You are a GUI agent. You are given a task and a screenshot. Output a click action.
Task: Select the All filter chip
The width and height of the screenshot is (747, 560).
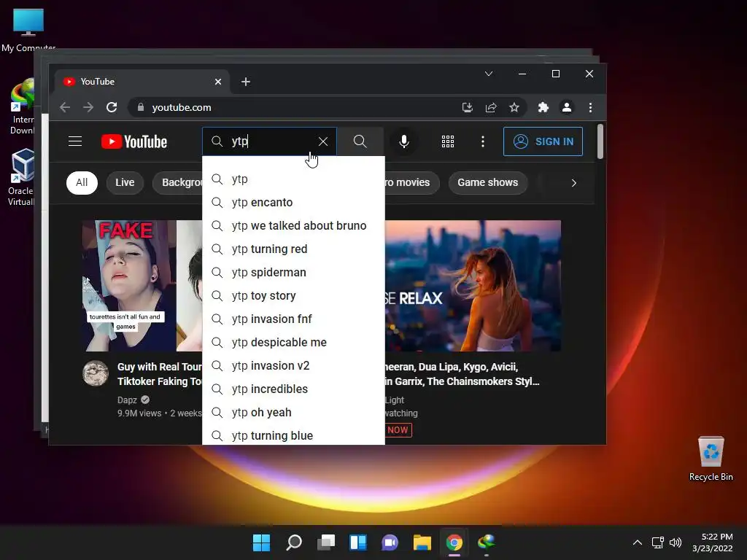point(82,183)
